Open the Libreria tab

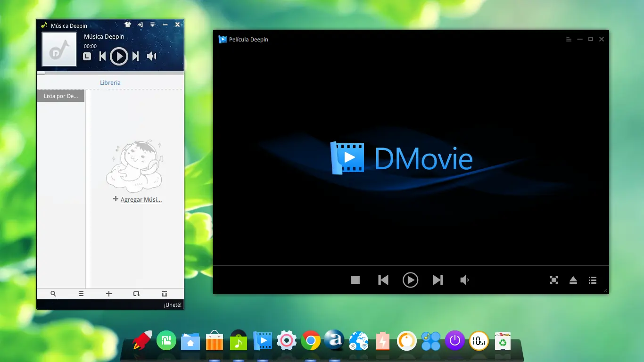110,82
